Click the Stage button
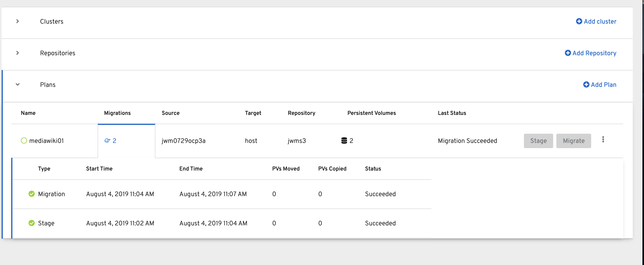The width and height of the screenshot is (644, 265). click(538, 141)
